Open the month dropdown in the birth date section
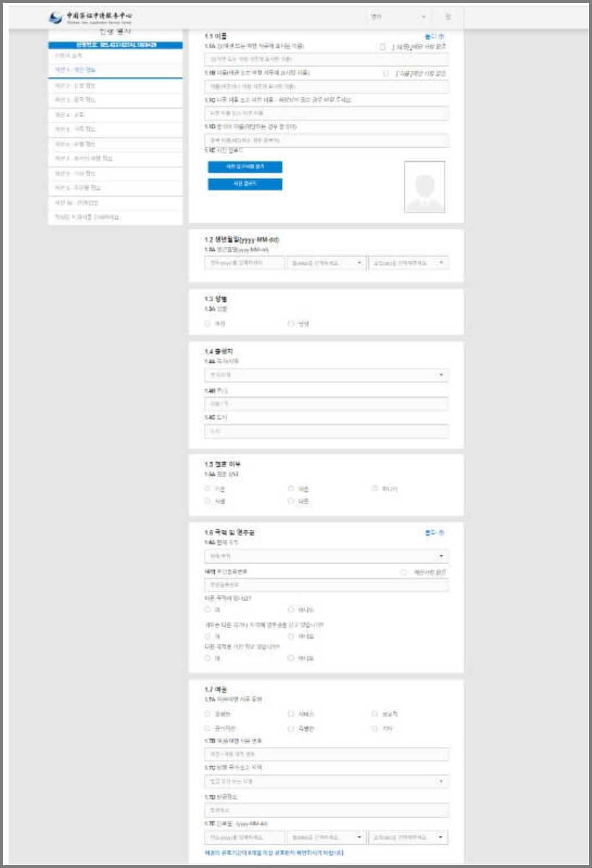 point(325,262)
